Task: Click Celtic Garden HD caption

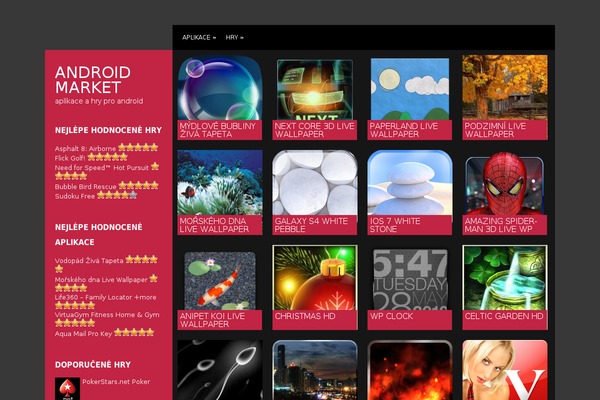Action: (x=505, y=320)
